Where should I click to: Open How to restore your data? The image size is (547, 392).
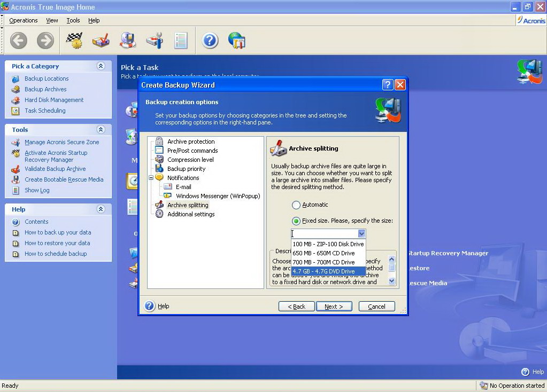(57, 243)
